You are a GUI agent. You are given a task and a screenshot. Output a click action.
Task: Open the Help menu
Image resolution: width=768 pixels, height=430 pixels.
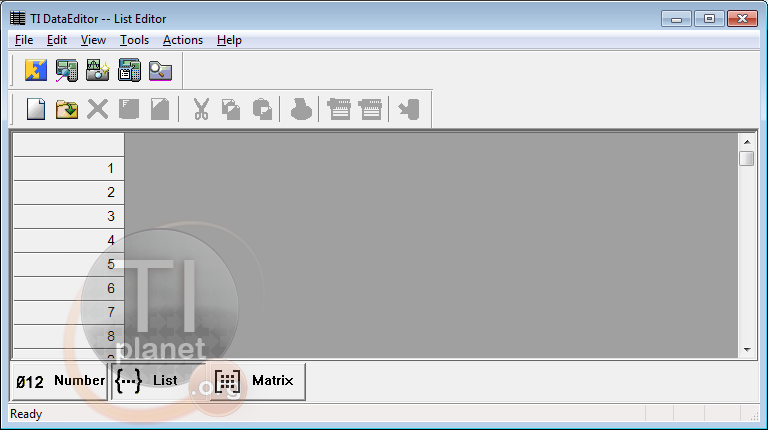pyautogui.click(x=229, y=40)
